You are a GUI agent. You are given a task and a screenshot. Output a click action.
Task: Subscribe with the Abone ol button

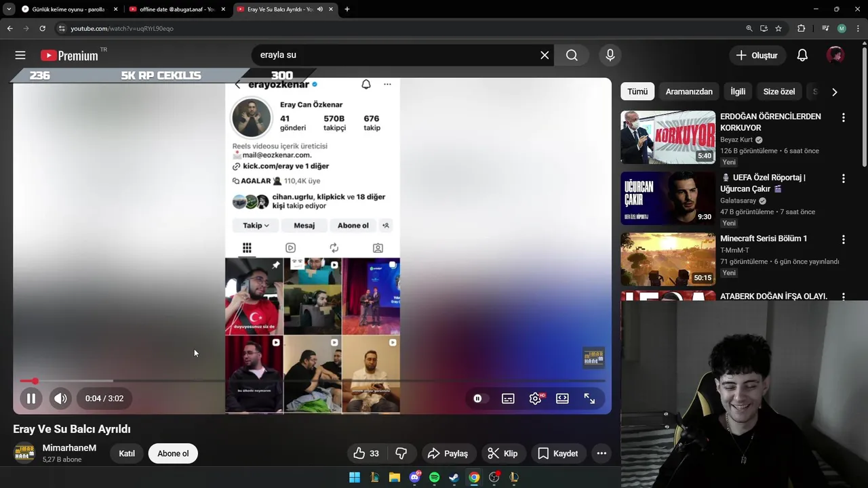(173, 453)
